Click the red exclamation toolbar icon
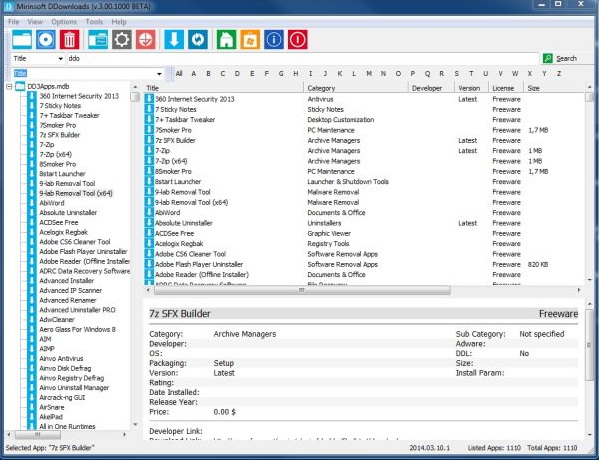Viewport: 600px width, 461px height. pos(297,39)
